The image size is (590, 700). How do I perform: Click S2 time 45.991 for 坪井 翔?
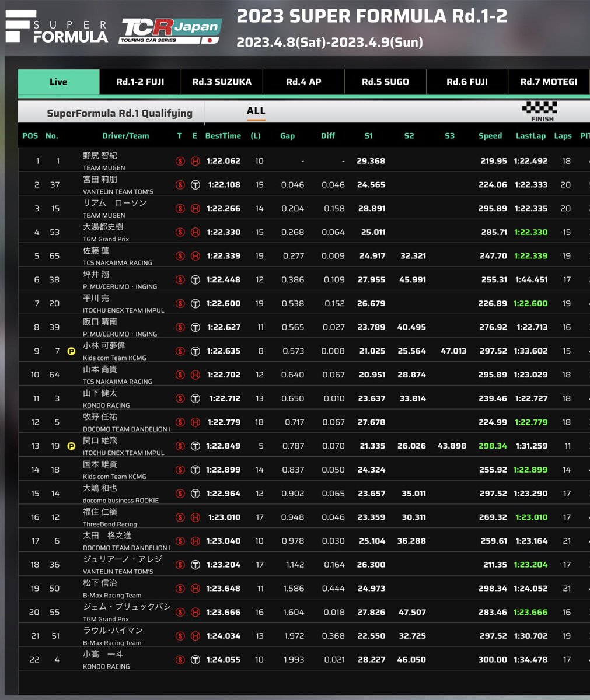click(412, 280)
